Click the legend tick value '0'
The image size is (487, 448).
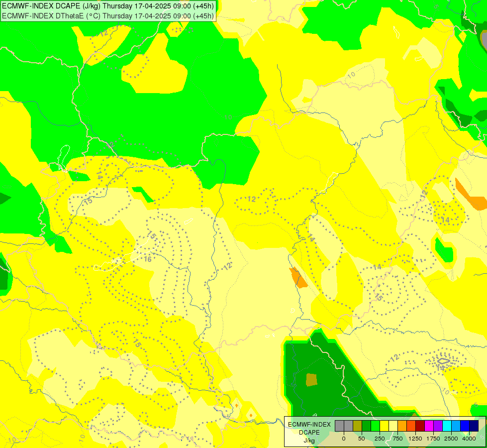(344, 439)
